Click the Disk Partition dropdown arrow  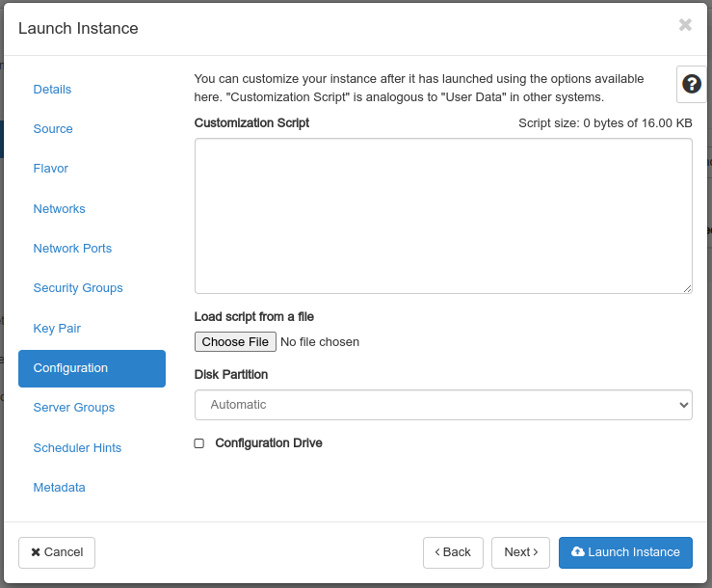pyautogui.click(x=683, y=405)
